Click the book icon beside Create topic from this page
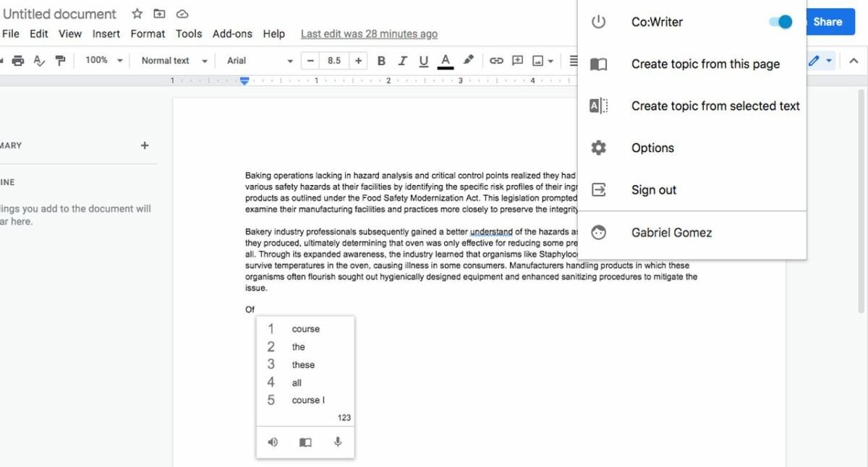Image resolution: width=868 pixels, height=467 pixels. point(598,64)
